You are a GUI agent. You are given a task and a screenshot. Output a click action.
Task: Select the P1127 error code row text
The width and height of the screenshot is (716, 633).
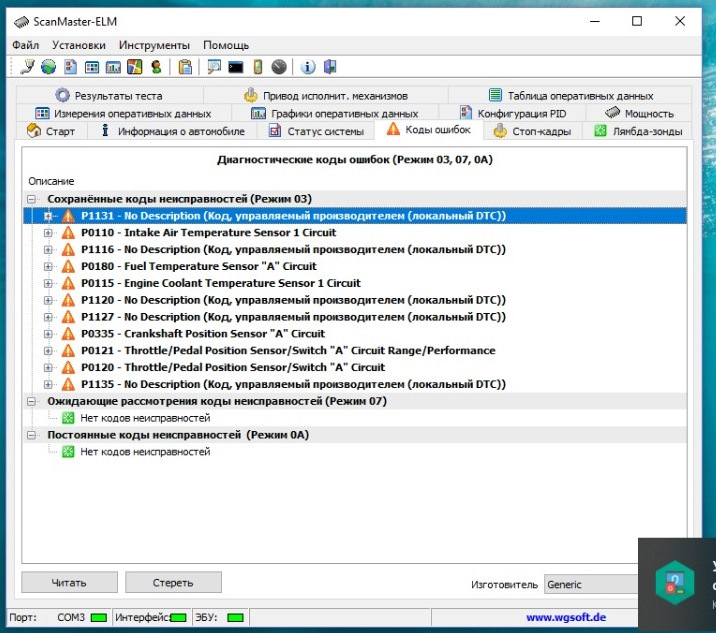[293, 317]
